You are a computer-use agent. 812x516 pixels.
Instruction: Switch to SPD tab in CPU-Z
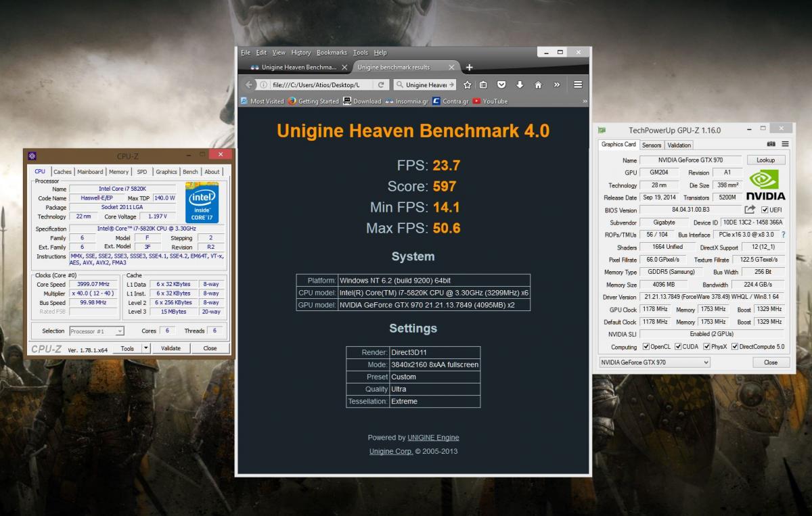coord(142,172)
